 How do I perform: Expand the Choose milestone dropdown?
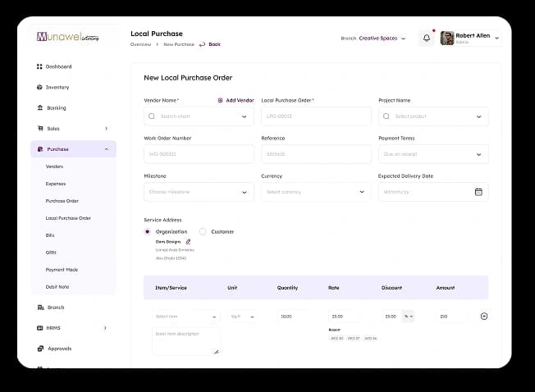tap(199, 192)
